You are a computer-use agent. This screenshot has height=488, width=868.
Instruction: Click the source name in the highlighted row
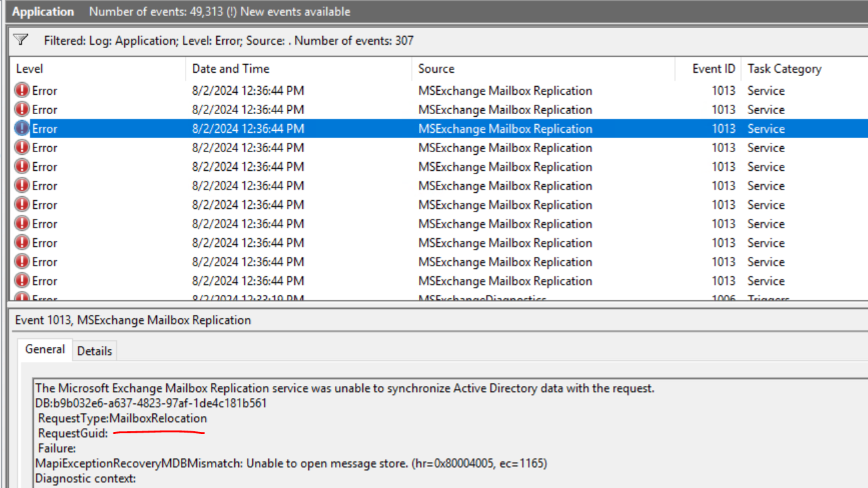(505, 129)
